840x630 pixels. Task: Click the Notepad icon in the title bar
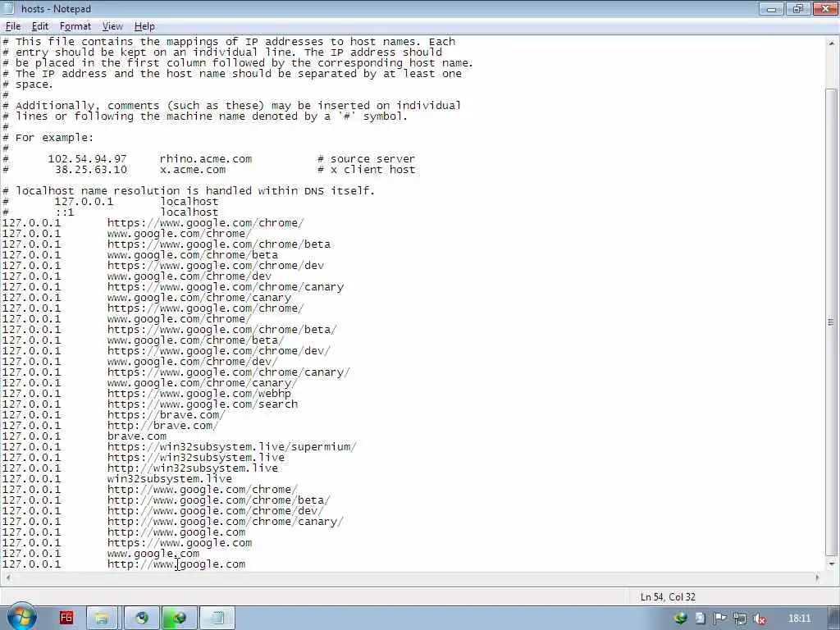tap(9, 8)
